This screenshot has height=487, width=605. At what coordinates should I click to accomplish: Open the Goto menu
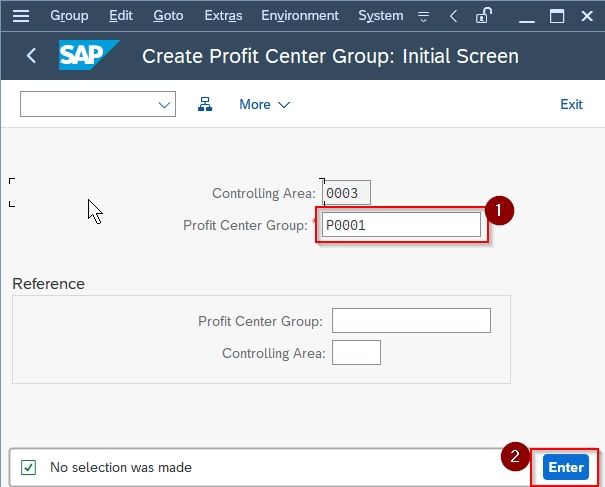168,16
